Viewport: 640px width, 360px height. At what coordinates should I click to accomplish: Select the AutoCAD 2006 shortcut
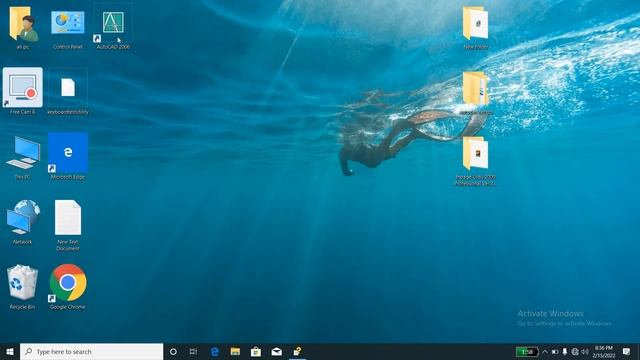tap(113, 28)
